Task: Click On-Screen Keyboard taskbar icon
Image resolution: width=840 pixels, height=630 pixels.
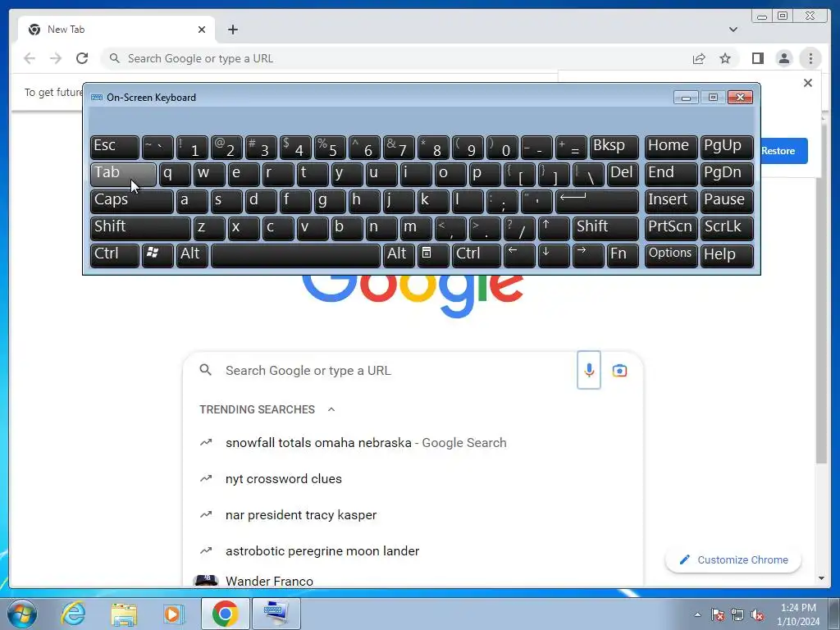Action: (x=276, y=614)
